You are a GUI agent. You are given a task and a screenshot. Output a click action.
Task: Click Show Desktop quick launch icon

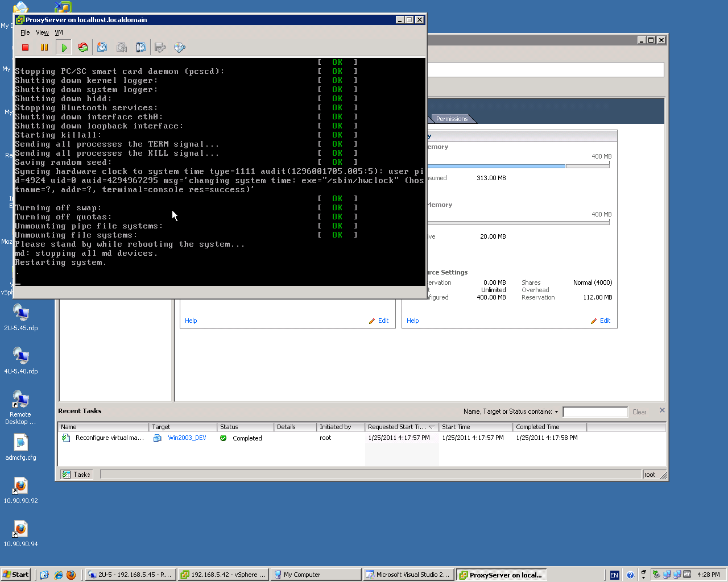(x=44, y=575)
